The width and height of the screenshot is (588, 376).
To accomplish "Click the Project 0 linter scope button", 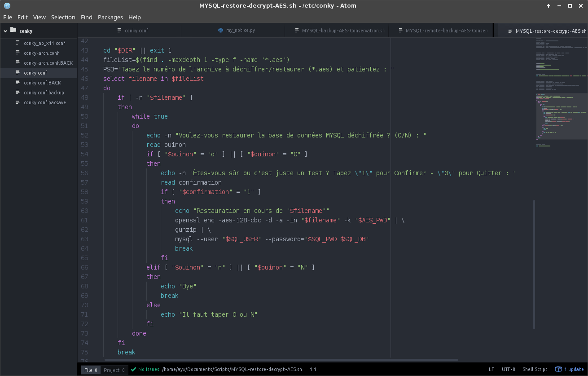I will [114, 370].
